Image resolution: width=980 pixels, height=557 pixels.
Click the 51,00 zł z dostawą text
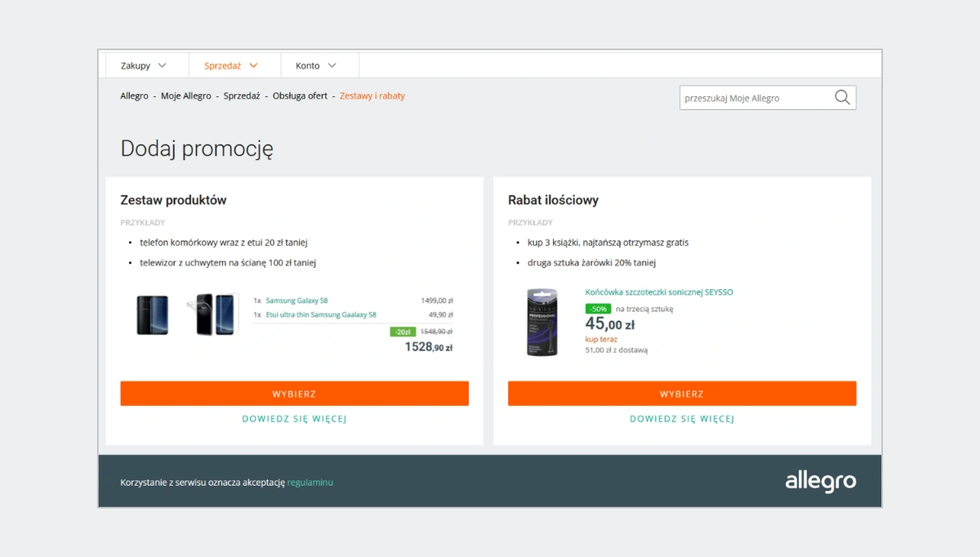click(617, 350)
